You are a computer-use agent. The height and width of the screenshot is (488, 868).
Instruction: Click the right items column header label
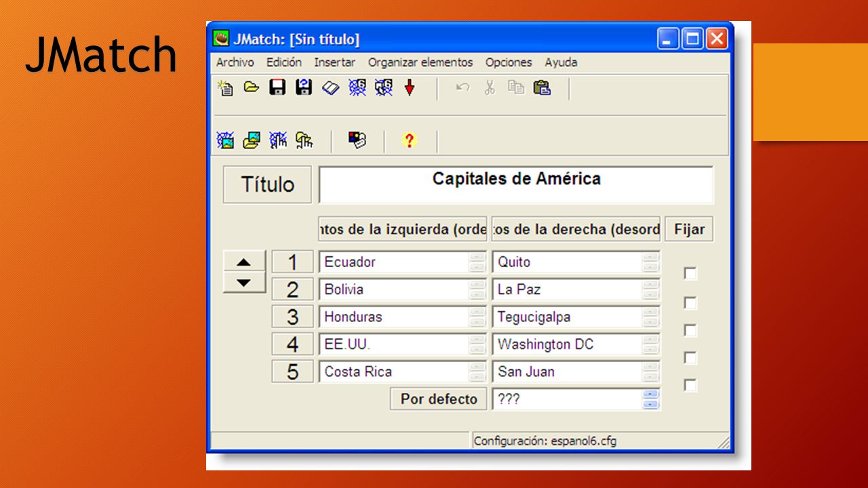[x=576, y=229]
